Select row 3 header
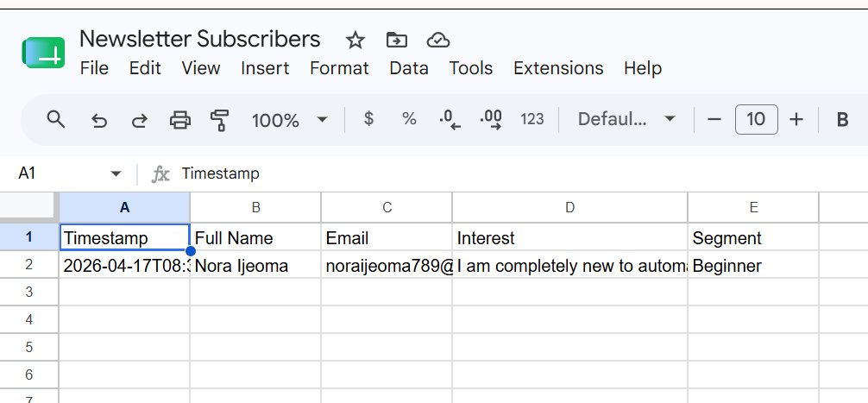 pyautogui.click(x=28, y=293)
